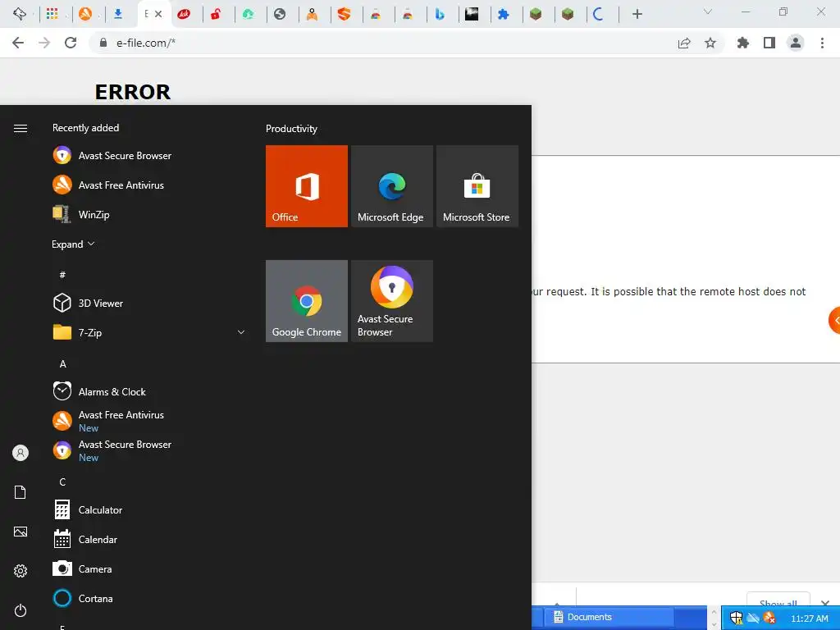Click the C letter group header
This screenshot has height=630, width=840.
tap(62, 482)
